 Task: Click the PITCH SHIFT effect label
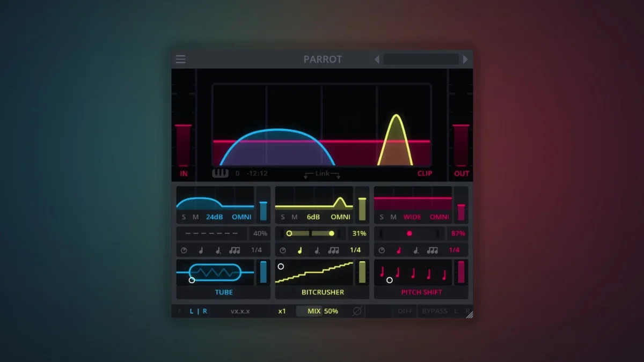pos(422,292)
